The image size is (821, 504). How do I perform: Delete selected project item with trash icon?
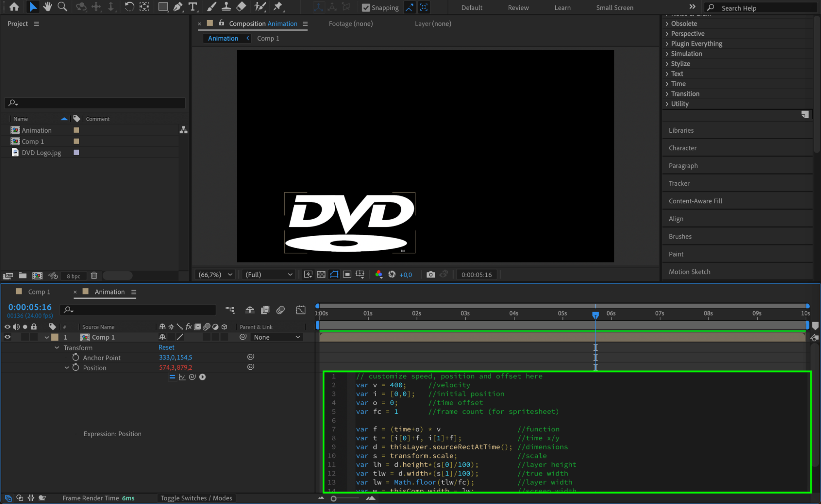94,276
